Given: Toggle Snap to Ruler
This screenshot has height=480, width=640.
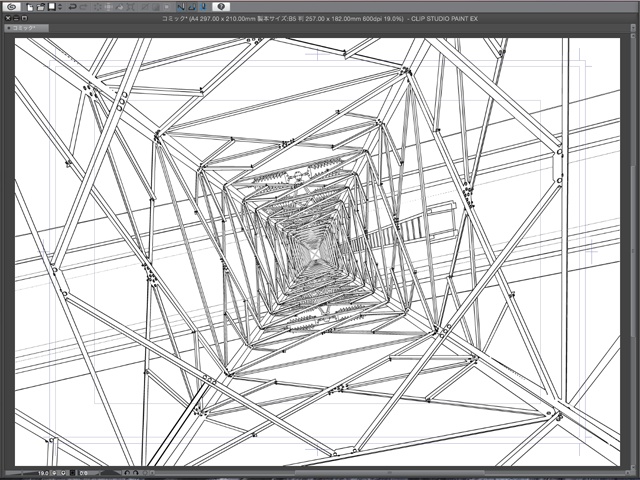Looking at the screenshot, I should (x=181, y=7).
